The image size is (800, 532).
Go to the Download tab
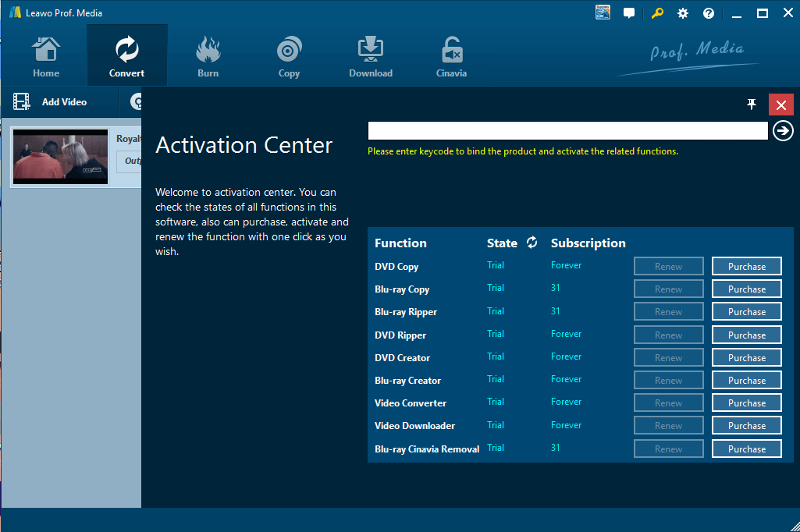coord(371,56)
